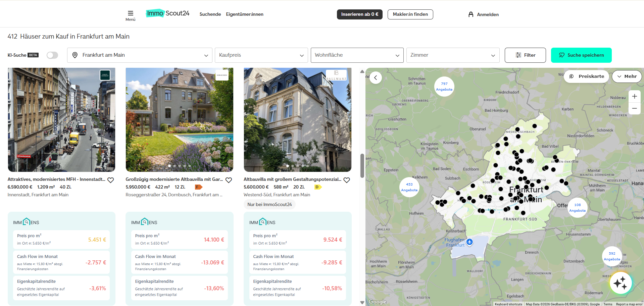Click the -3,61% Eigenkapitalrendite value
Screen dimensions: 644x306
[97, 288]
